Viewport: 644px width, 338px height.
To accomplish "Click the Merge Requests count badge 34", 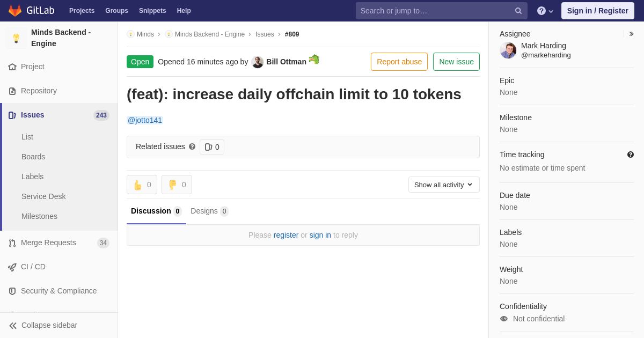I will tap(103, 243).
